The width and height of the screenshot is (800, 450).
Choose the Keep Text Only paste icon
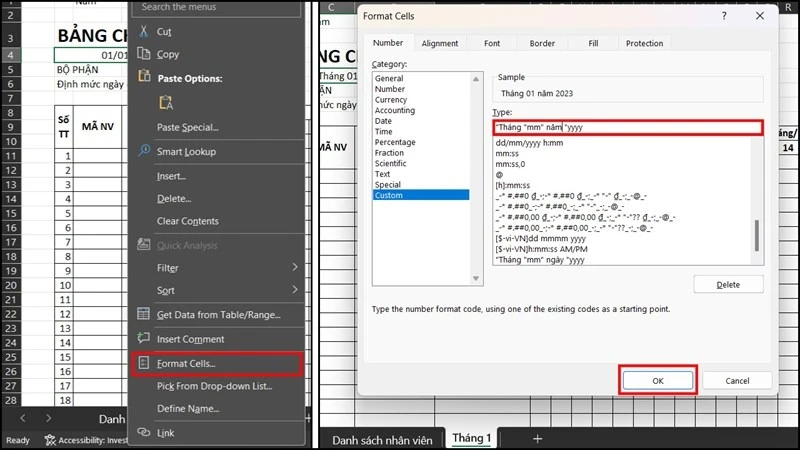pos(166,103)
